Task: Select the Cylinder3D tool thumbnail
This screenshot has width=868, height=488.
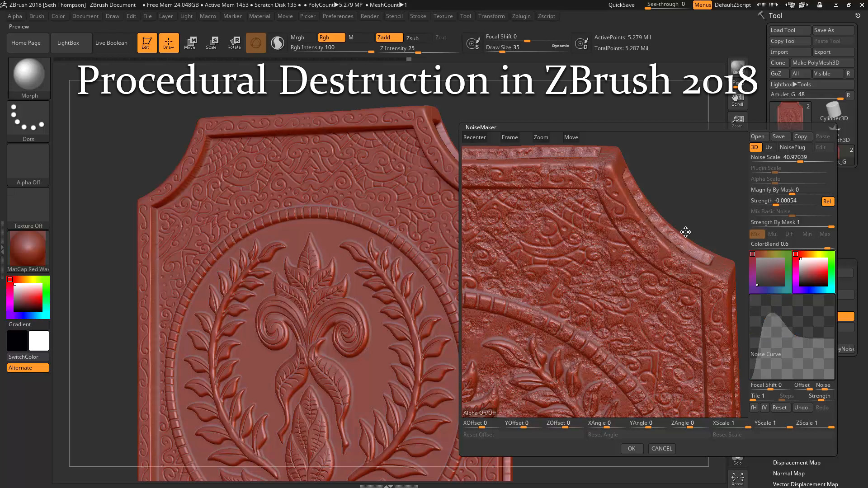Action: [x=834, y=111]
